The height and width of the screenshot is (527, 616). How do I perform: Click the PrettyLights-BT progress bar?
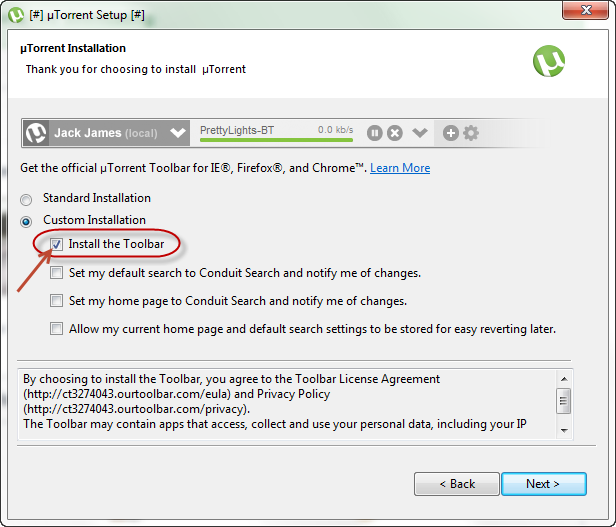pos(277,140)
